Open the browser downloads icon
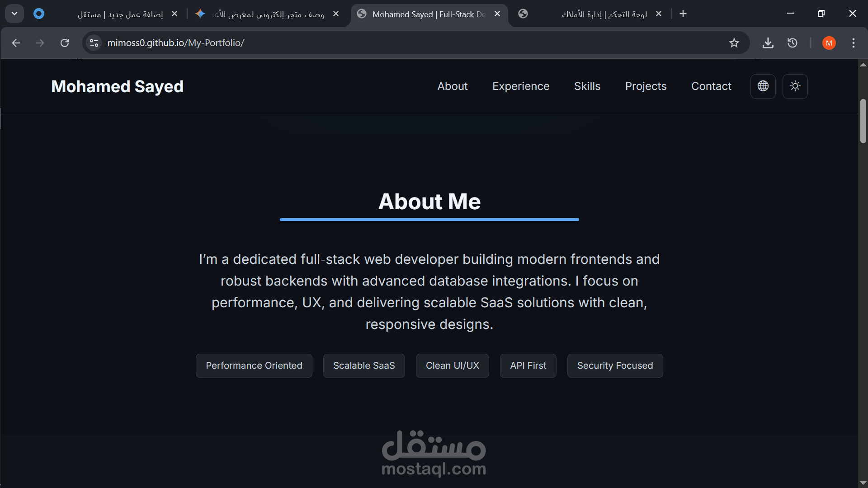The height and width of the screenshot is (488, 868). 768,43
